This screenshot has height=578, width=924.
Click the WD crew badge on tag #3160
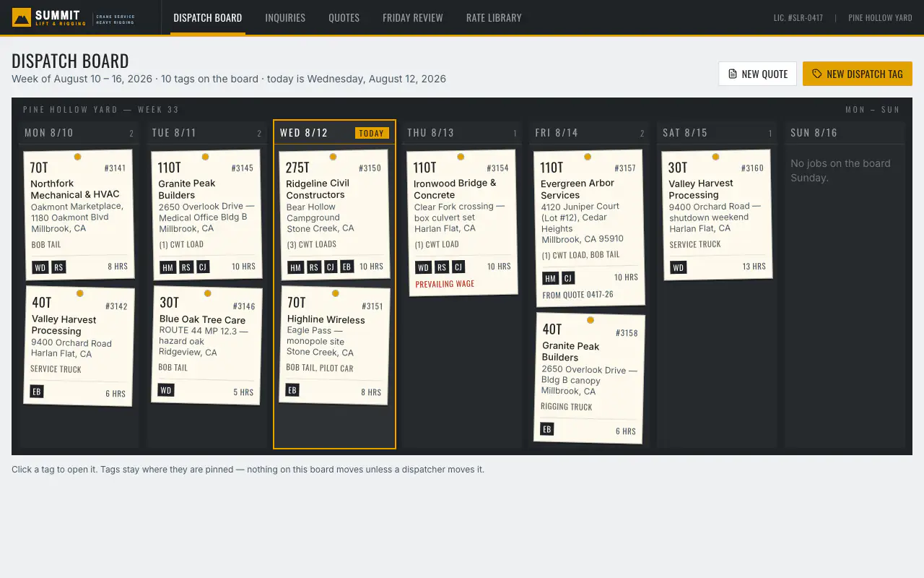pyautogui.click(x=678, y=267)
